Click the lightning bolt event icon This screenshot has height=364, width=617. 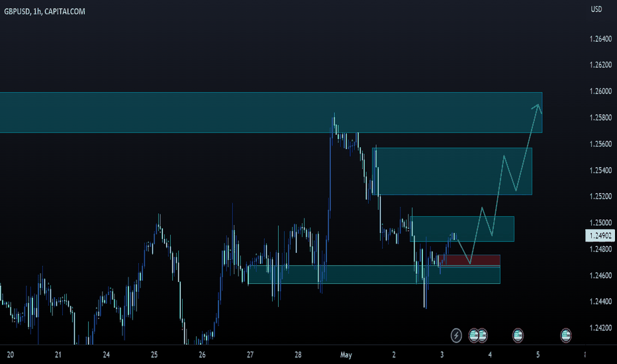[x=456, y=336]
